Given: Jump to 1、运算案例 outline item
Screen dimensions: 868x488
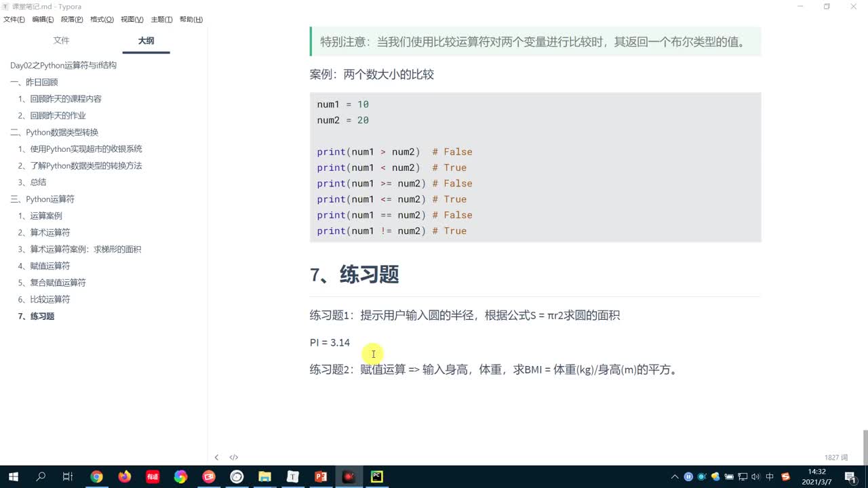Looking at the screenshot, I should coord(40,216).
